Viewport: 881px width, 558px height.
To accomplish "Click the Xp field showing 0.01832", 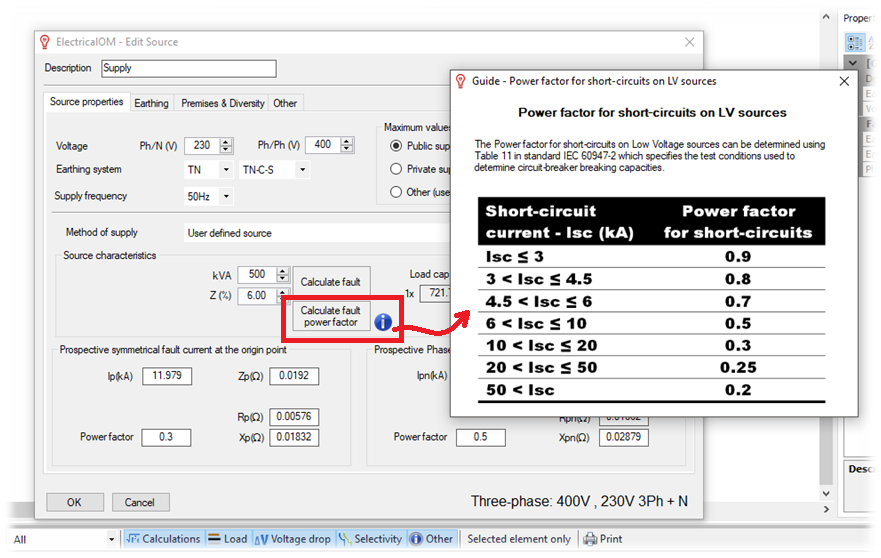I will pyautogui.click(x=294, y=437).
